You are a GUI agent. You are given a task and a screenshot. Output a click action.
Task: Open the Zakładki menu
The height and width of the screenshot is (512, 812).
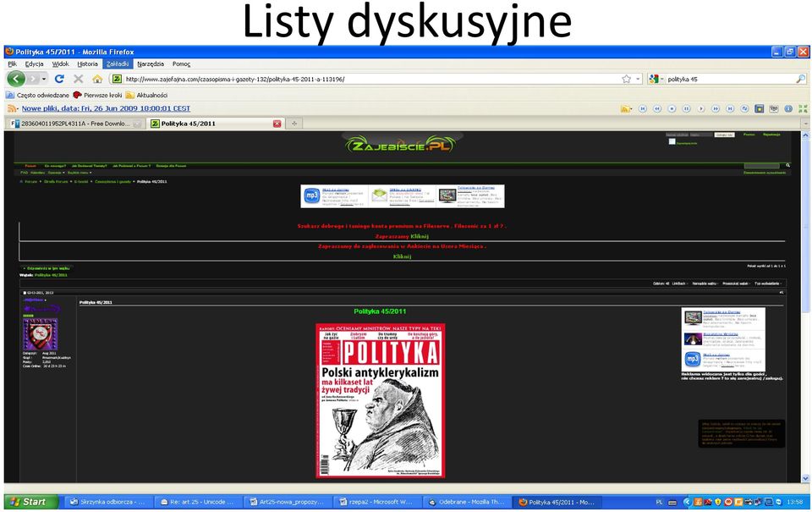(118, 63)
